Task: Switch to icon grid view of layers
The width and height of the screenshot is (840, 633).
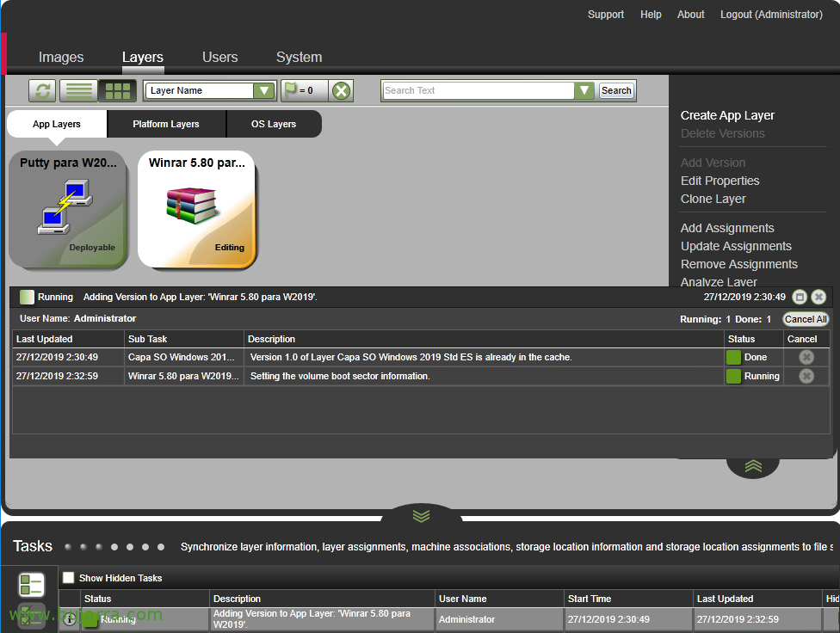Action: point(117,90)
